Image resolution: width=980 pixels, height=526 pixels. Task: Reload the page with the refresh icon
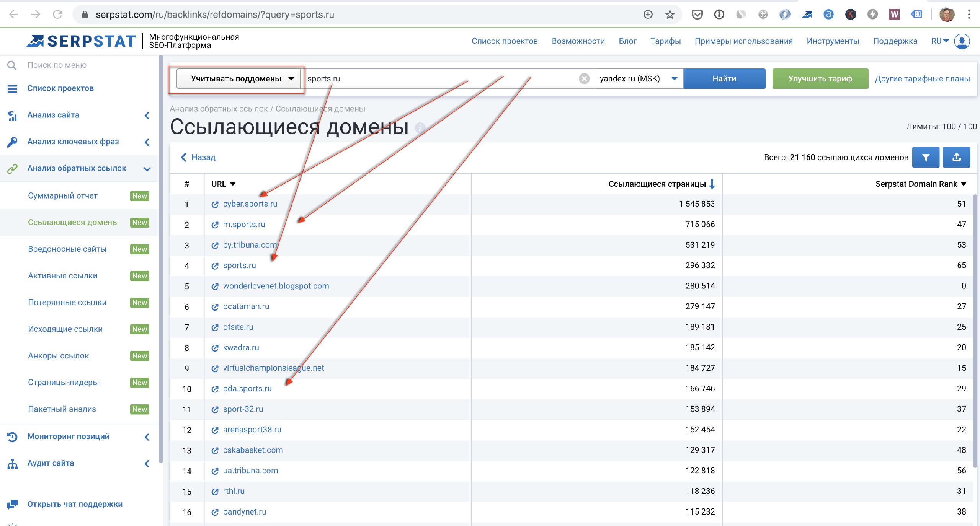pos(57,15)
